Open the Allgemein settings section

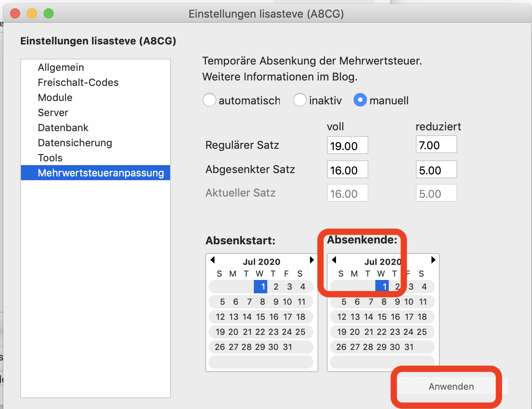pos(61,67)
